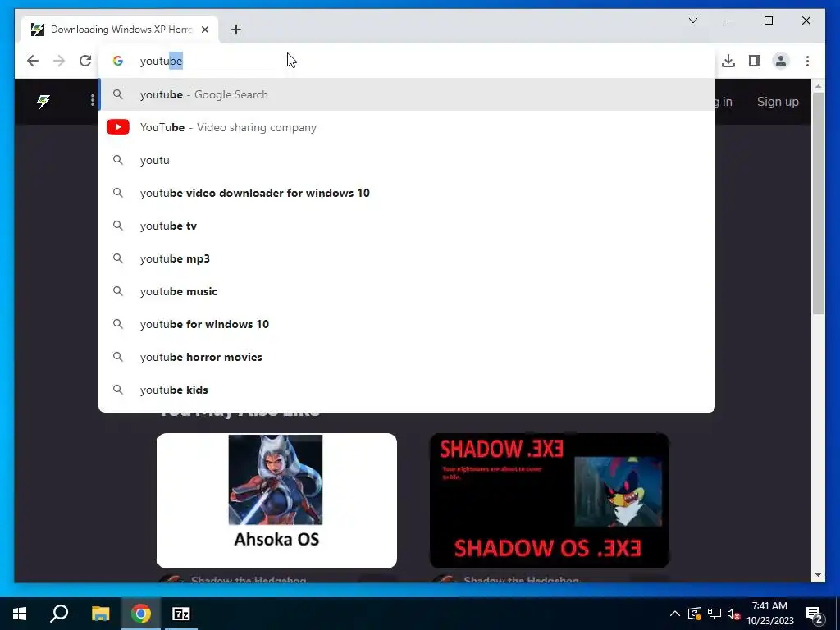
Task: Click the security warning tray icon
Action: coord(695,614)
